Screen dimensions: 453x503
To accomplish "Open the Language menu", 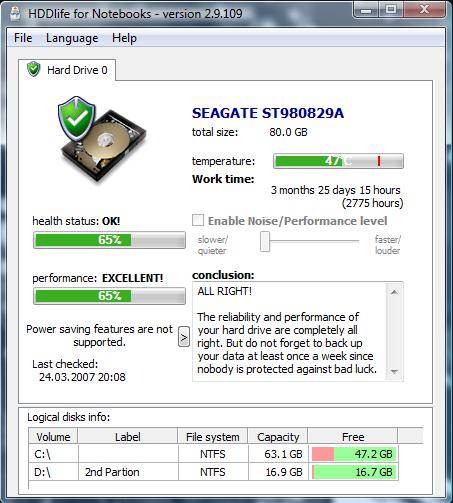I will 72,38.
